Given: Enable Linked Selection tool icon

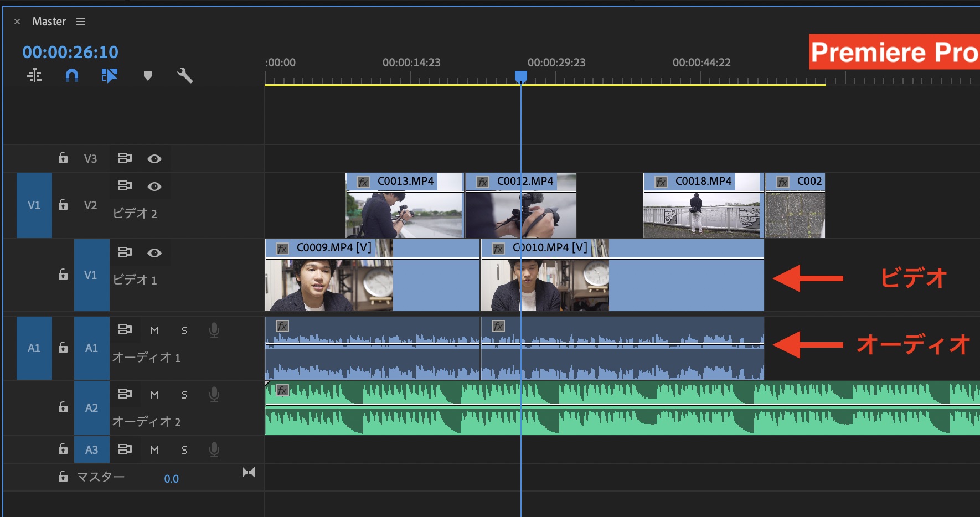Looking at the screenshot, I should tap(109, 75).
